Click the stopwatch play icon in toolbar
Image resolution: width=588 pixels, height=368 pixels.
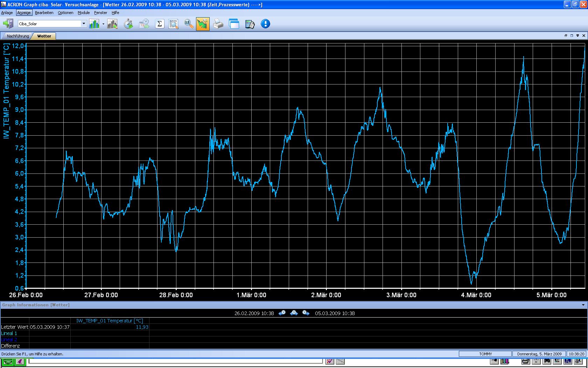[x=128, y=24]
